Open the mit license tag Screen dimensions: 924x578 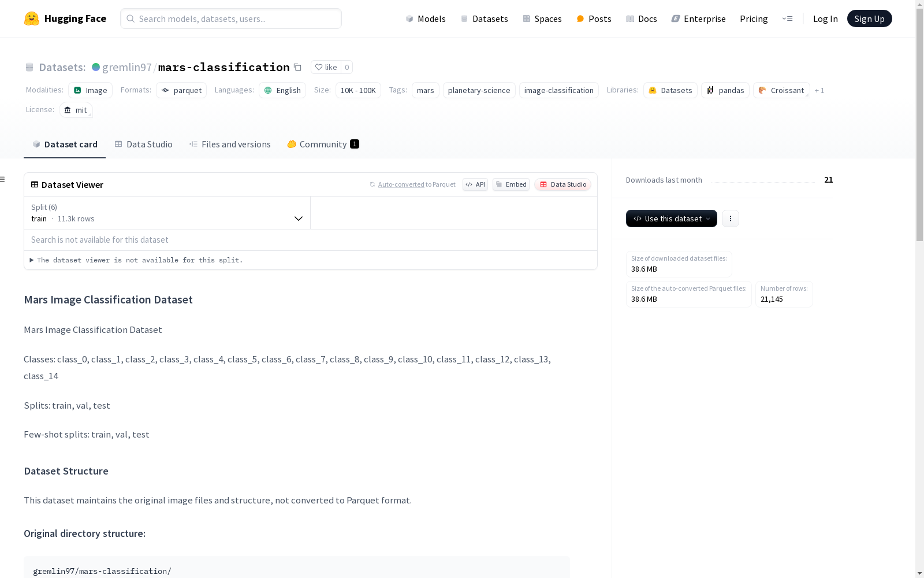(76, 110)
